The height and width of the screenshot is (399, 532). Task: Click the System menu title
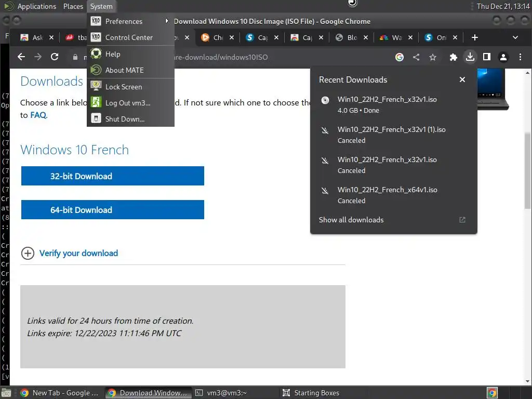tap(101, 6)
